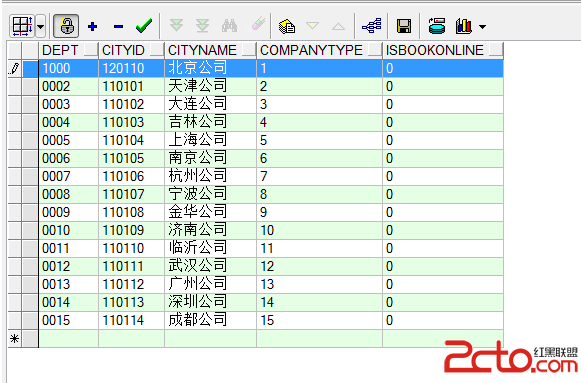Click the grid select icon in toolbar

pyautogui.click(x=22, y=26)
